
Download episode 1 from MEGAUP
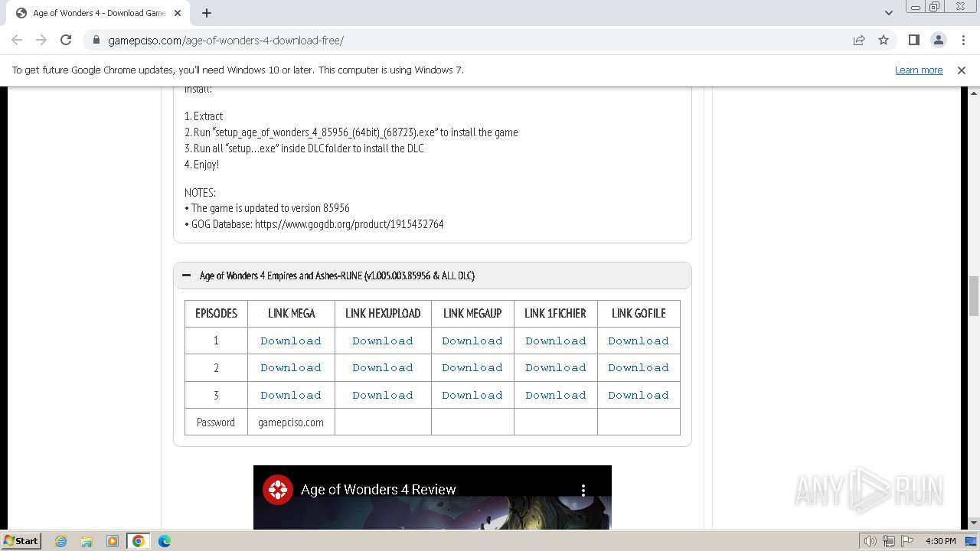(472, 341)
